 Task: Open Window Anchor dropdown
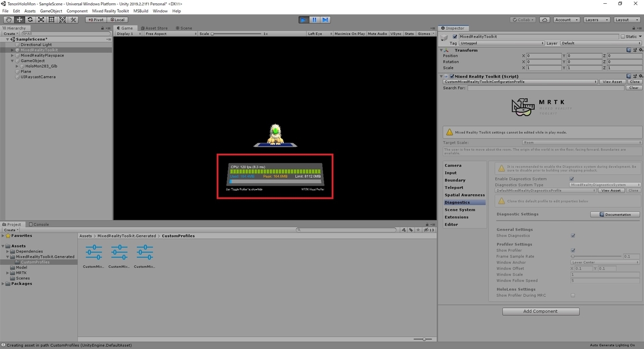[x=606, y=263]
